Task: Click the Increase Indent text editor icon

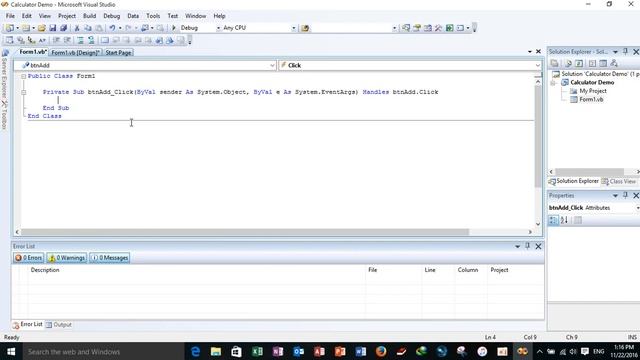Action: (67, 40)
